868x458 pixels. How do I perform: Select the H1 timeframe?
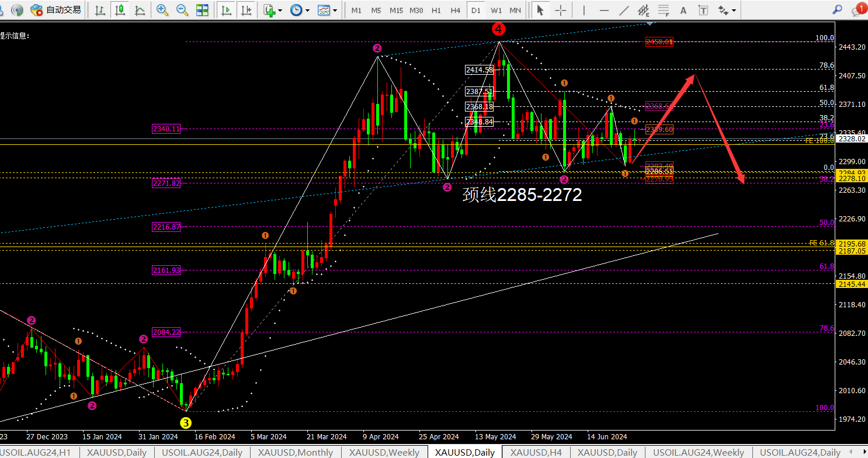436,10
